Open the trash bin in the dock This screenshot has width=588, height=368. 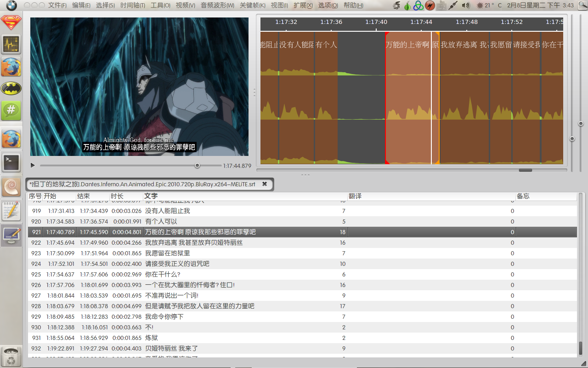[x=11, y=356]
